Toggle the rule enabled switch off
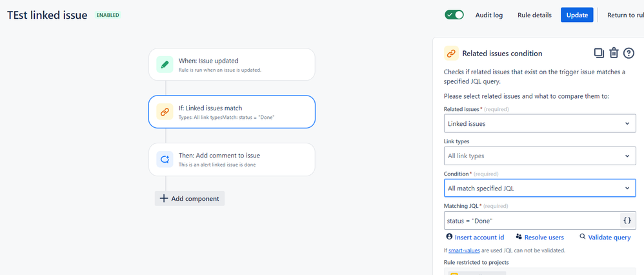Screen dimensions: 644x275 [454, 15]
